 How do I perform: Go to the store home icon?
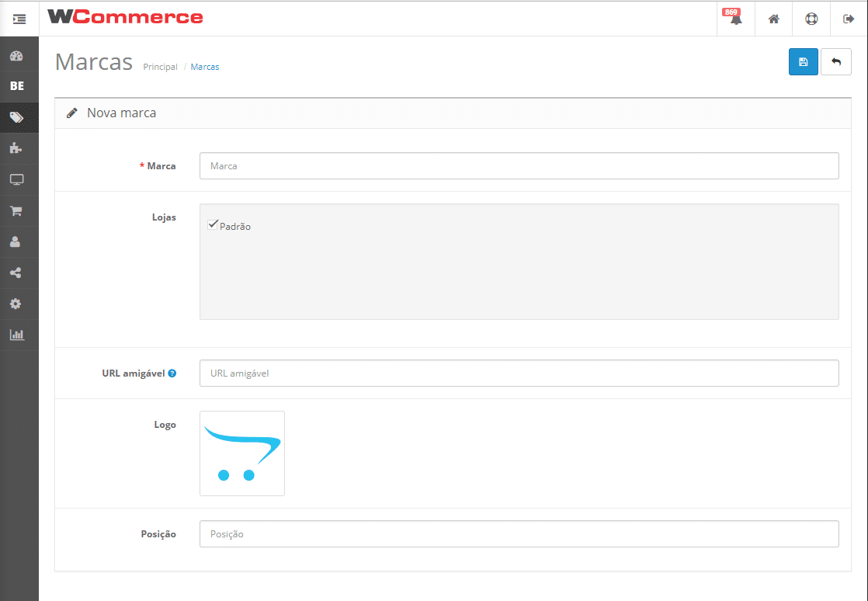[x=774, y=19]
